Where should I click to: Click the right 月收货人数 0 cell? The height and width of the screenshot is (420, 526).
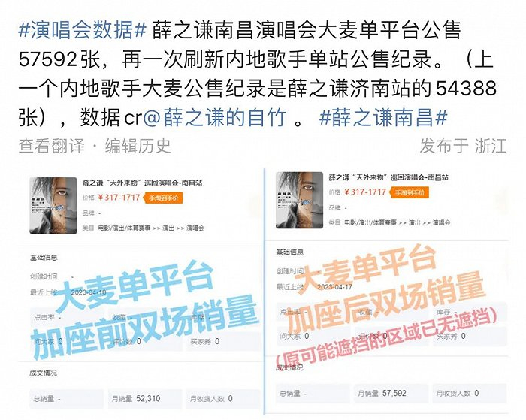coord(470,393)
